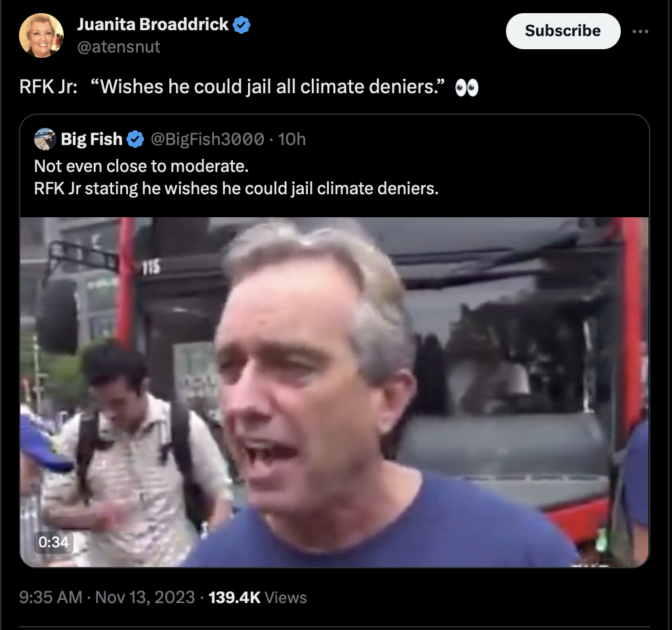Open the Big Fish display name
672x630 pixels.
(x=92, y=139)
